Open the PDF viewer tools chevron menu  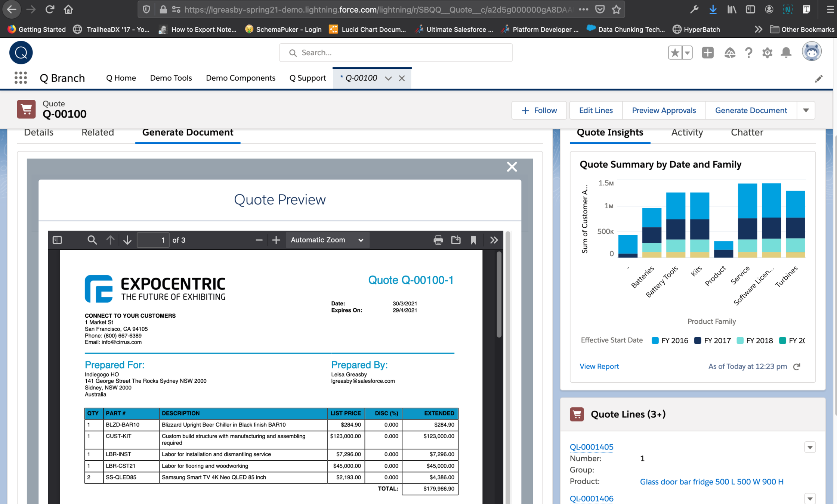click(494, 240)
